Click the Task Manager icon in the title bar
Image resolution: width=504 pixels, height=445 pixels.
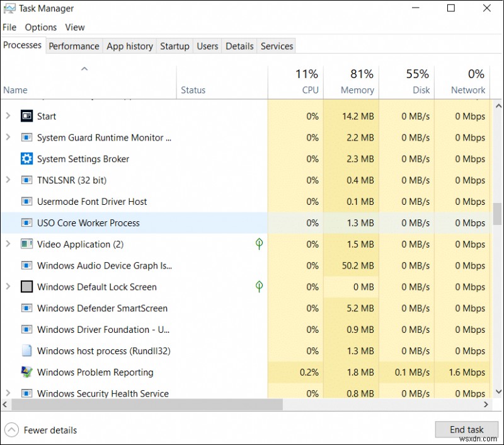9,8
